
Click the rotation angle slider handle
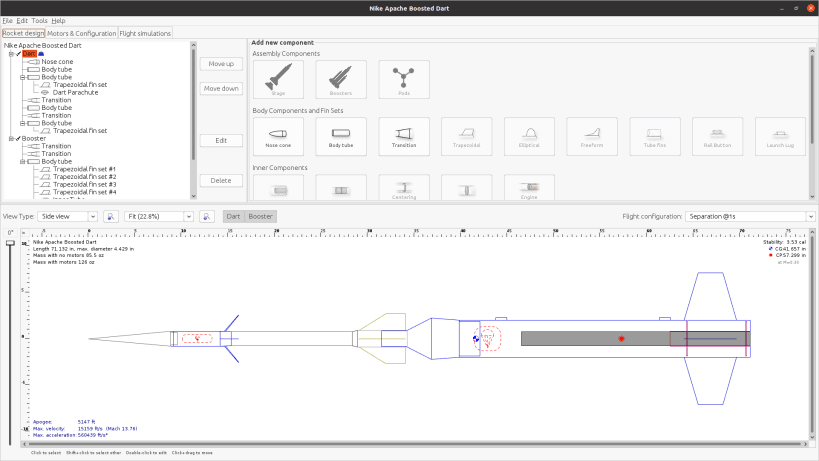coord(10,243)
